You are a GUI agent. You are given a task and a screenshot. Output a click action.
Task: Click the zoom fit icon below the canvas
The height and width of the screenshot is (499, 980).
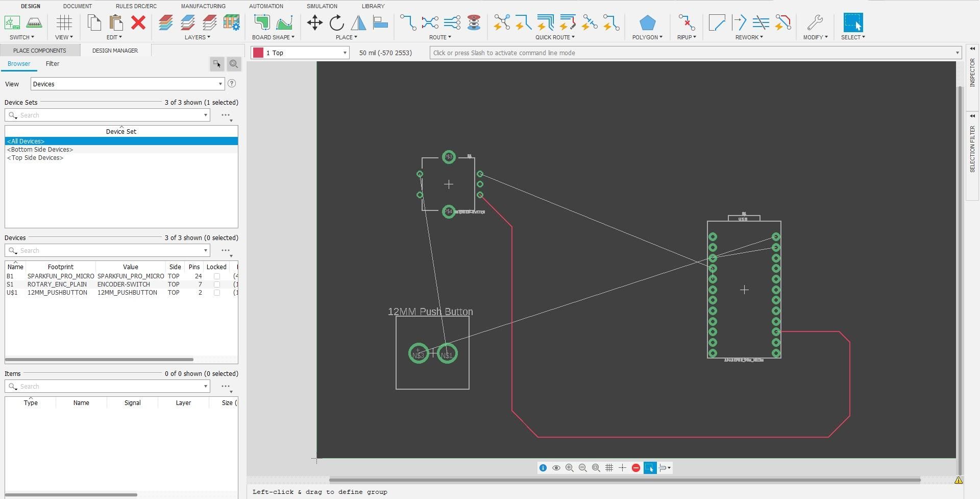(596, 467)
